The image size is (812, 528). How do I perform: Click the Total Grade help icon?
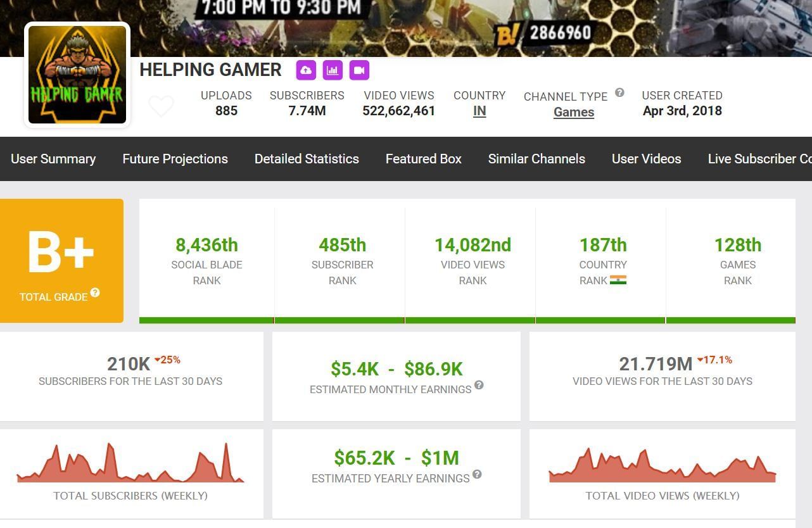95,292
